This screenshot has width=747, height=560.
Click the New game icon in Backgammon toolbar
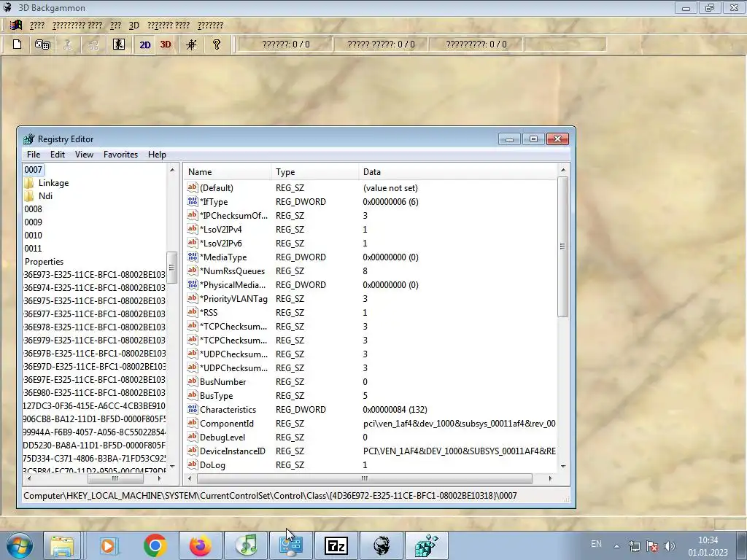point(18,44)
